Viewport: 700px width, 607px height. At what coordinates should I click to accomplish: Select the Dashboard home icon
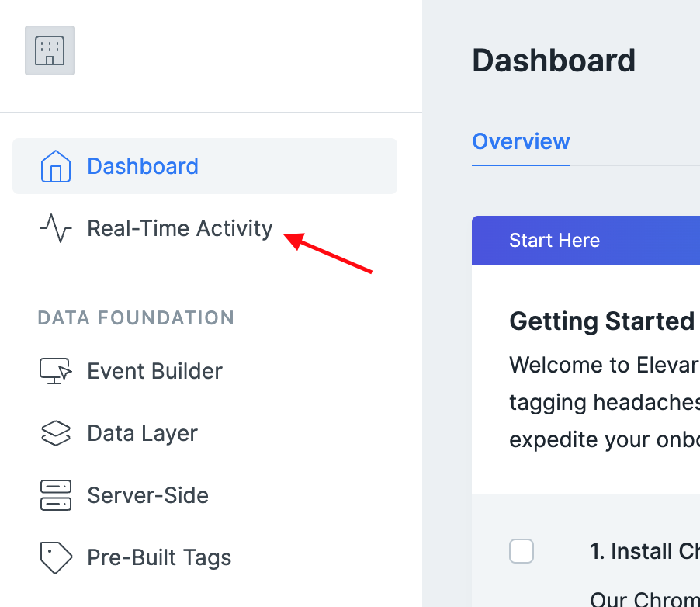[55, 166]
